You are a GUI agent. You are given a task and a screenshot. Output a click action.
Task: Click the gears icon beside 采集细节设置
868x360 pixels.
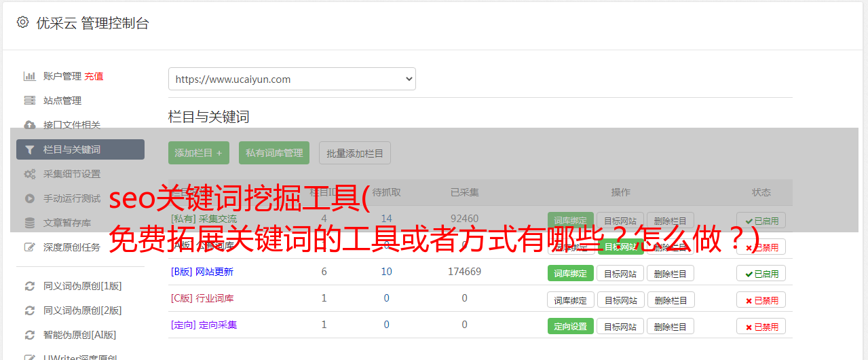point(30,174)
